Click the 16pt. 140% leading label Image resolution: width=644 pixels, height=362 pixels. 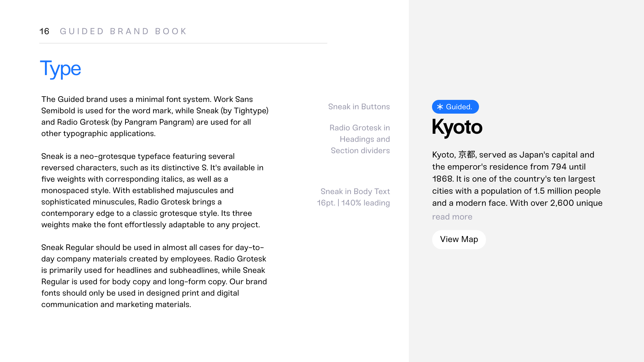click(354, 203)
